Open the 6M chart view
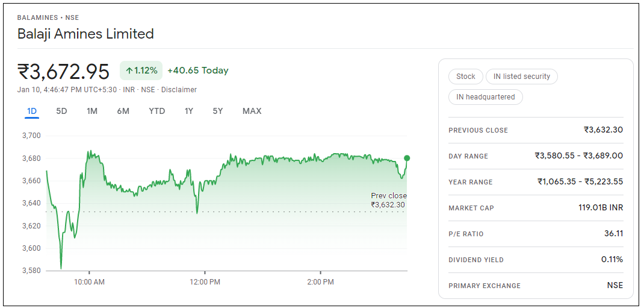Image resolution: width=644 pixels, height=308 pixels. [x=123, y=111]
